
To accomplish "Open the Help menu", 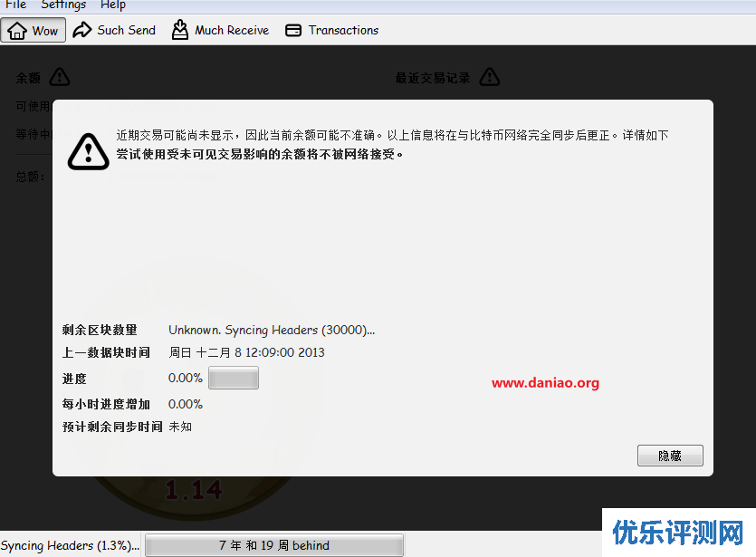I will click(x=113, y=5).
